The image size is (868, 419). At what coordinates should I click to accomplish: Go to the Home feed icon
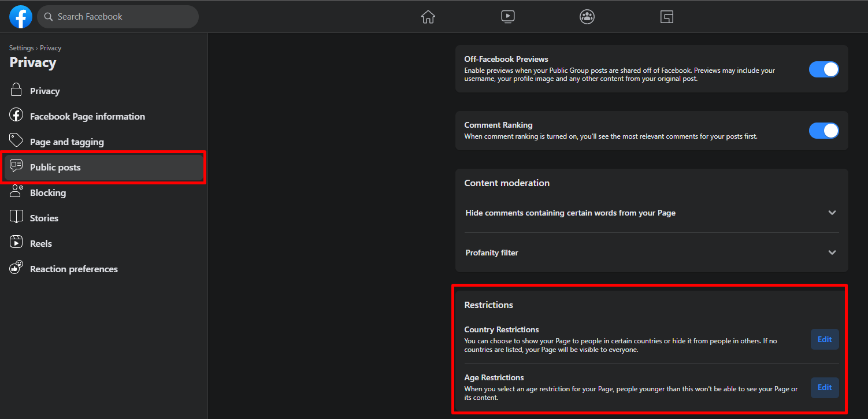pyautogui.click(x=428, y=17)
